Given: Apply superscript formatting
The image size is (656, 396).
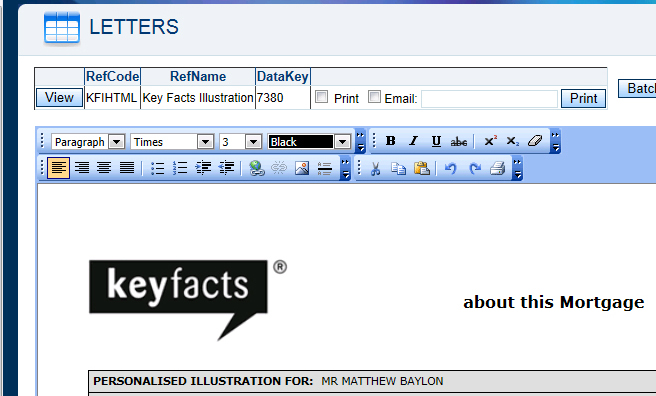Looking at the screenshot, I should pos(490,141).
